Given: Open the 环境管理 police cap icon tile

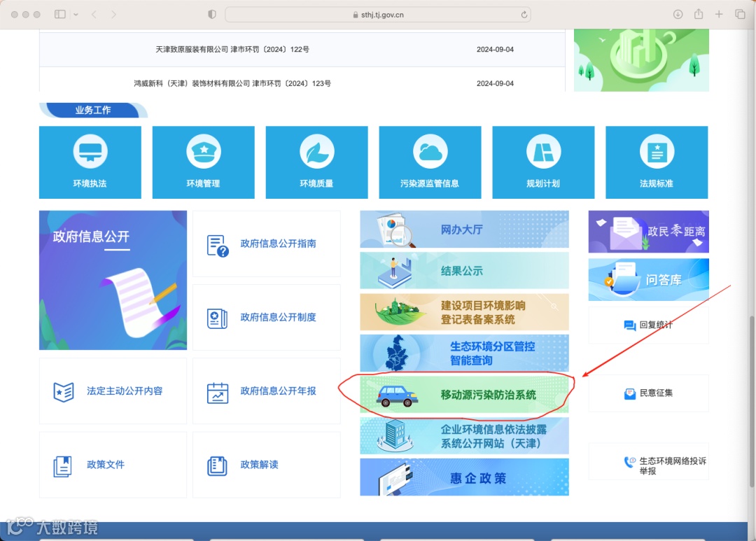Looking at the screenshot, I should (204, 162).
